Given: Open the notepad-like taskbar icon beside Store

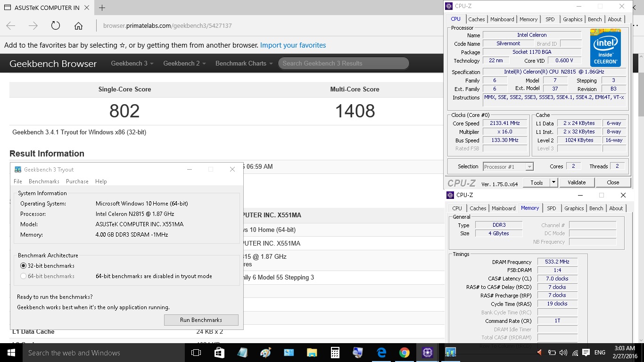Looking at the screenshot, I should click(242, 353).
